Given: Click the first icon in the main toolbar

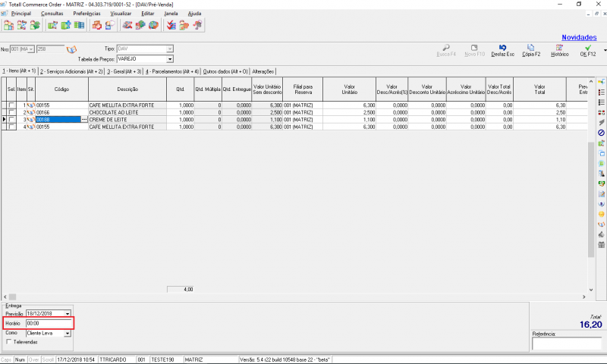Looking at the screenshot, I should tap(8, 25).
